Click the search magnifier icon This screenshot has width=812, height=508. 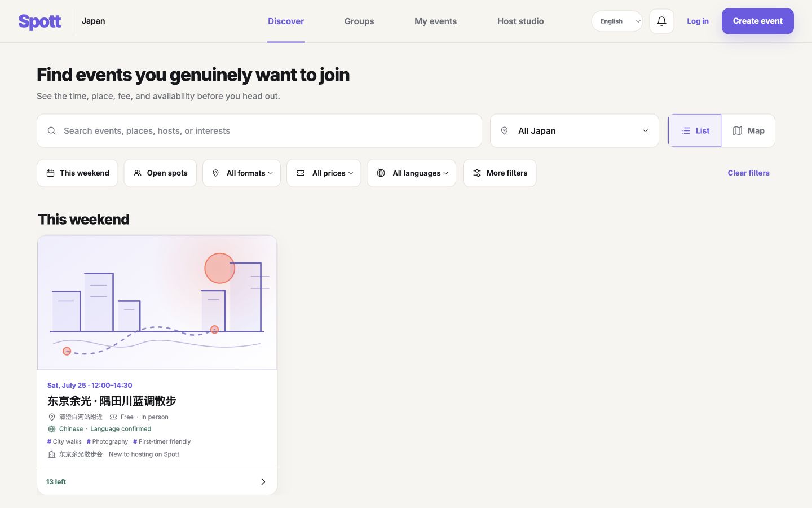coord(51,131)
